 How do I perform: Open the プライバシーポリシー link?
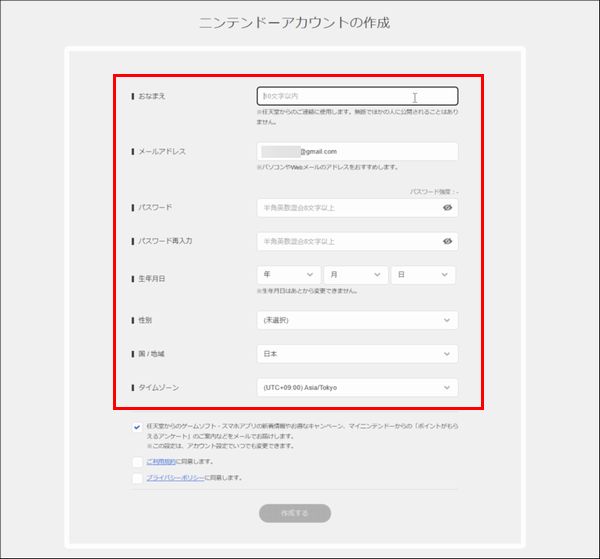point(175,478)
